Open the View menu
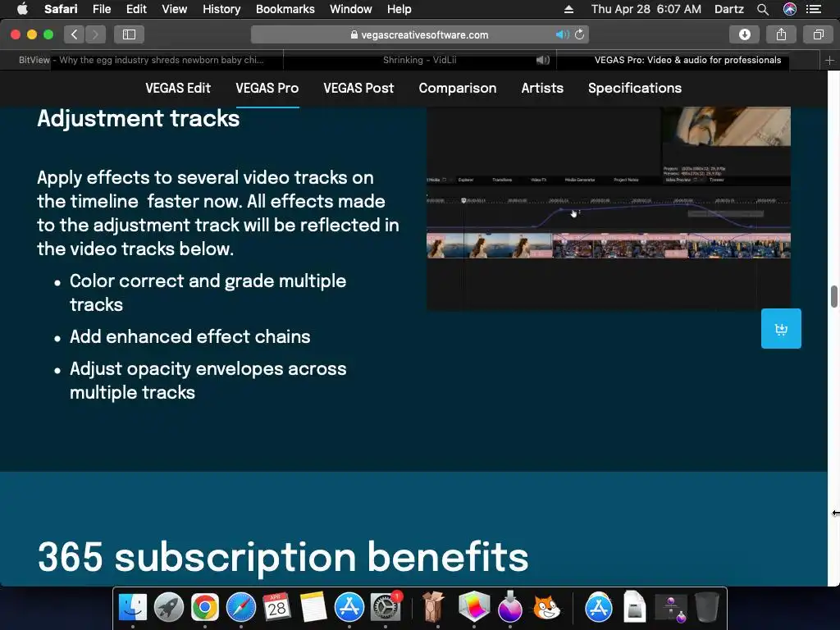The height and width of the screenshot is (630, 840). tap(174, 9)
